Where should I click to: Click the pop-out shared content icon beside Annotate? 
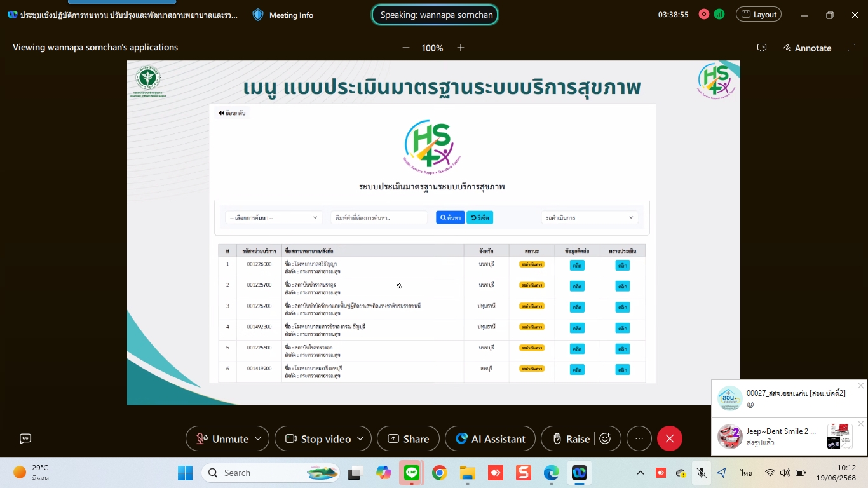(x=762, y=48)
